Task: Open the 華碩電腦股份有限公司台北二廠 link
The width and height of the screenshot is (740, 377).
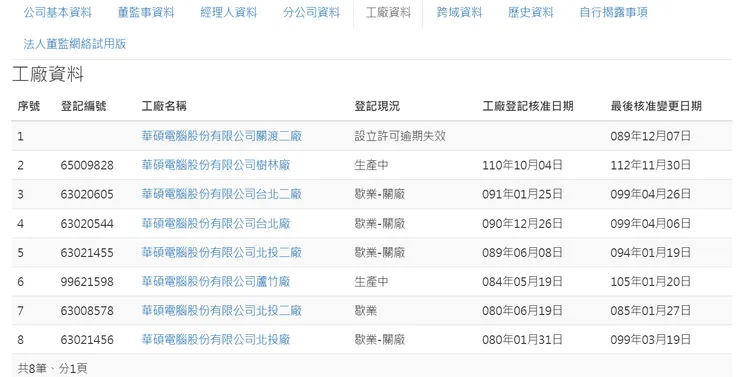Action: click(221, 194)
